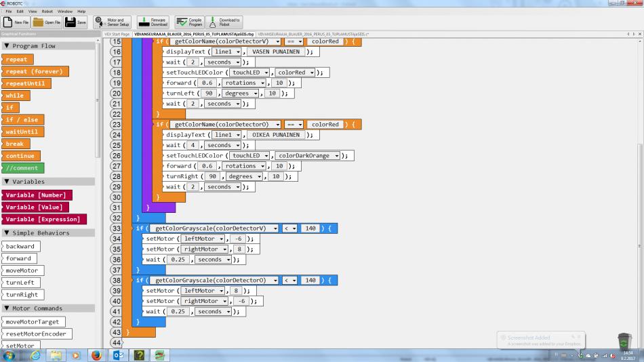
Task: Open the File menu
Action: coord(9,12)
